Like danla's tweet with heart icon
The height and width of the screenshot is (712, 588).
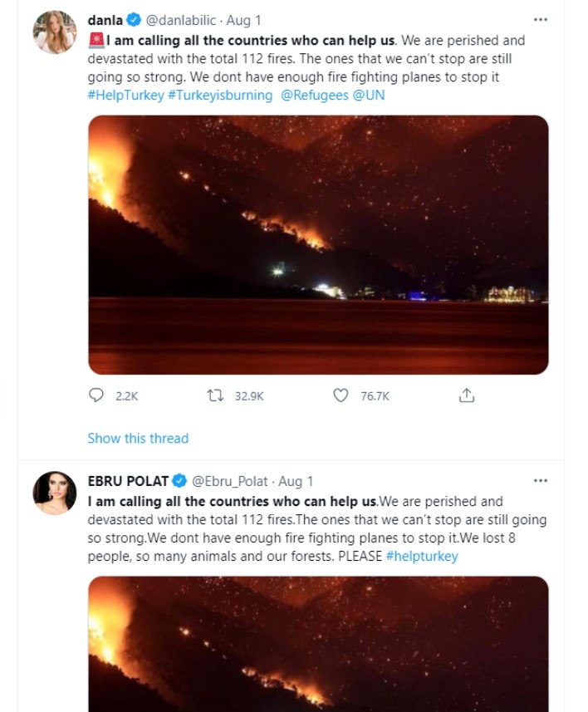coord(341,396)
